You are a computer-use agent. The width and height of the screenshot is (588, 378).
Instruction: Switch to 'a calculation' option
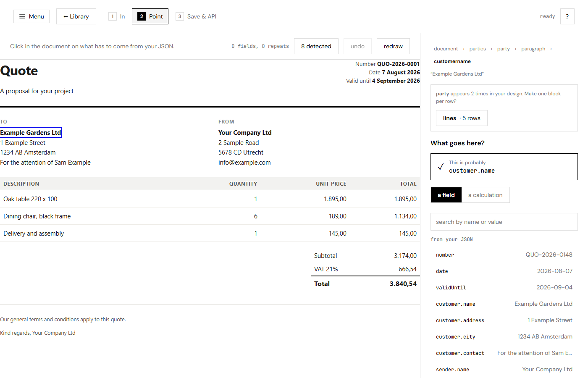[485, 195]
